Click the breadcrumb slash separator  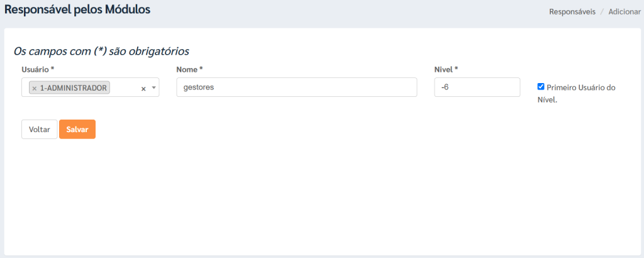(602, 11)
